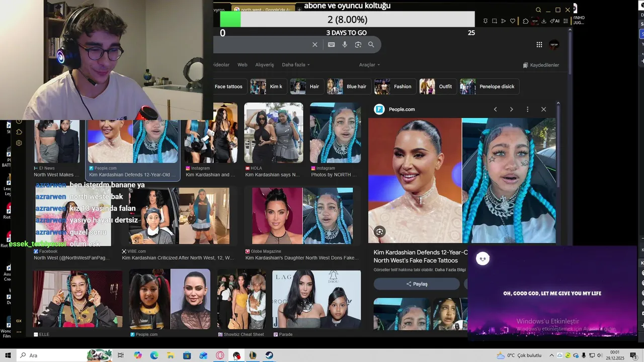Image resolution: width=644 pixels, height=362 pixels.
Task: Select the Fashion filter chip
Action: coord(395,86)
